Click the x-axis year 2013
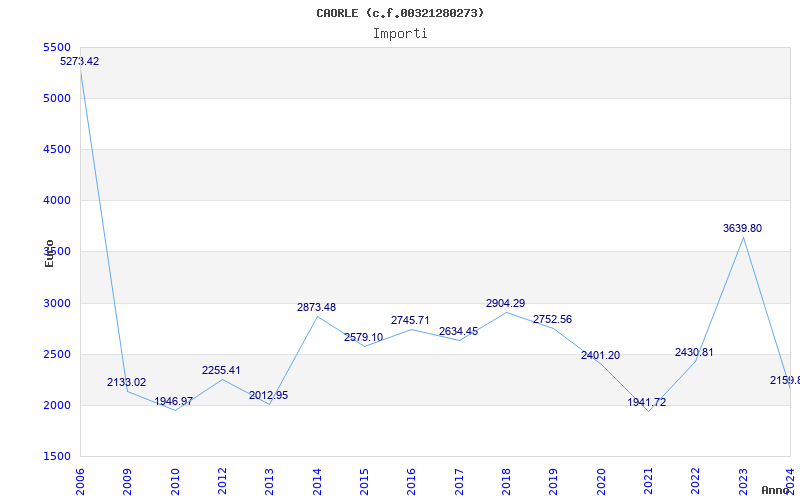800x500 pixels. [x=269, y=482]
